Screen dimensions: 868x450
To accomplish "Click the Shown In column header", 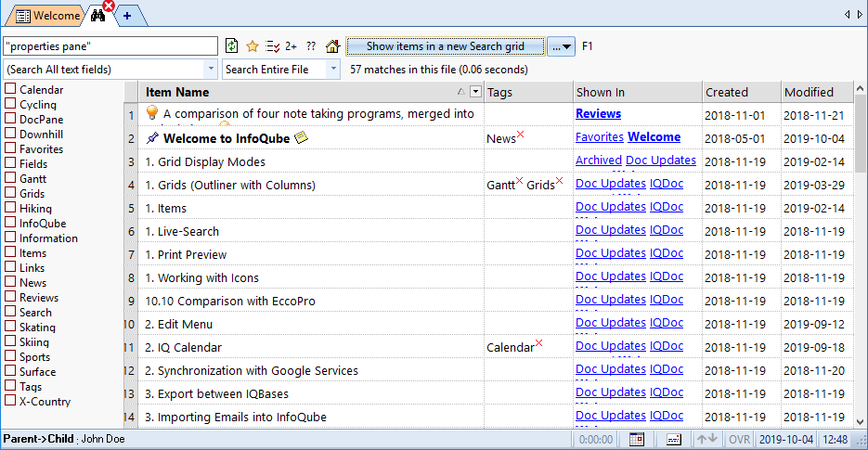I will (x=638, y=93).
